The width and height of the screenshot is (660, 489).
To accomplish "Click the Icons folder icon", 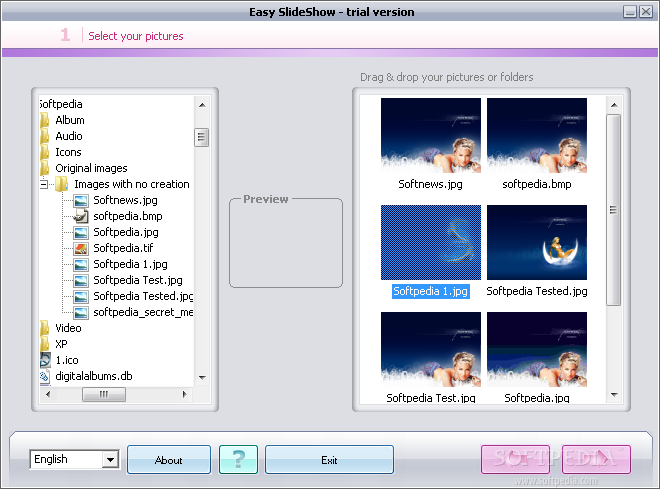I will (x=45, y=152).
